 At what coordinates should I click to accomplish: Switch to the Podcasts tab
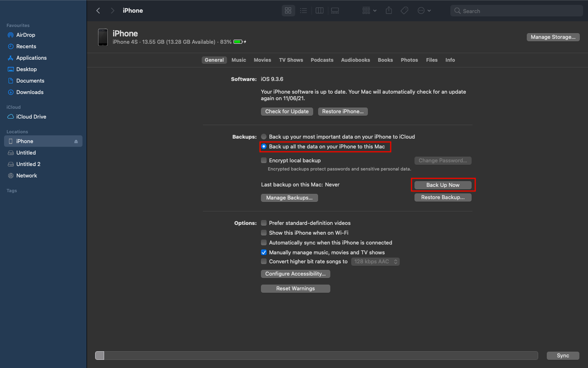pos(322,60)
